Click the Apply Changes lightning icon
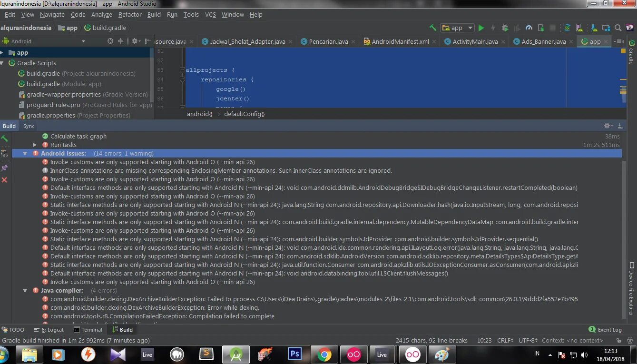Screen dimensions: 637x364 click(493, 28)
